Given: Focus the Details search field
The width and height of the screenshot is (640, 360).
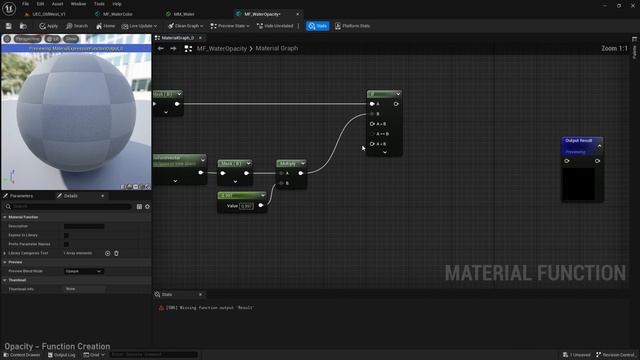Looking at the screenshot, I should 69,207.
